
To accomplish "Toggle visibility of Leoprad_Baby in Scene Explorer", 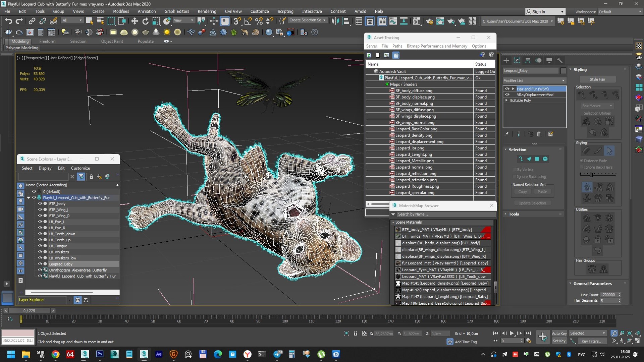I will (x=40, y=264).
